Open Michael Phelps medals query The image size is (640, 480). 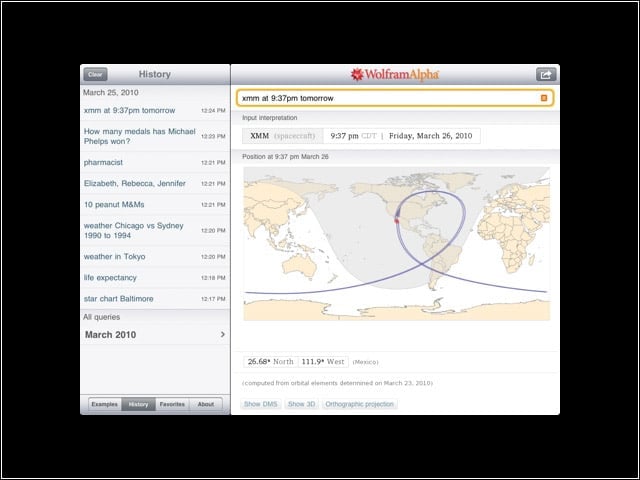pyautogui.click(x=155, y=136)
